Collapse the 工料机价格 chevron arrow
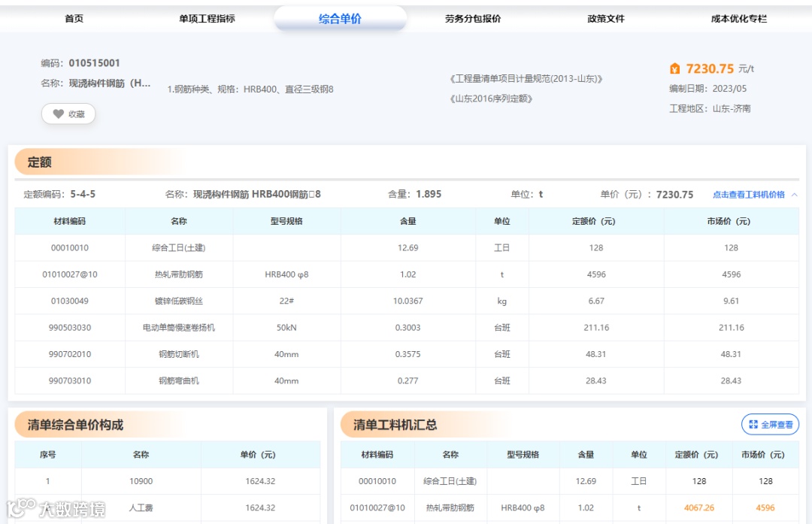 pos(795,195)
